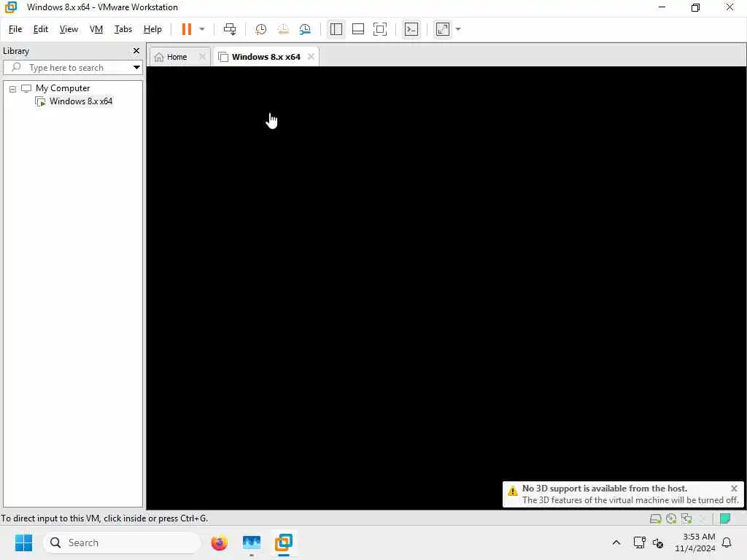This screenshot has height=560, width=747.
Task: Open the Help menu
Action: (152, 29)
